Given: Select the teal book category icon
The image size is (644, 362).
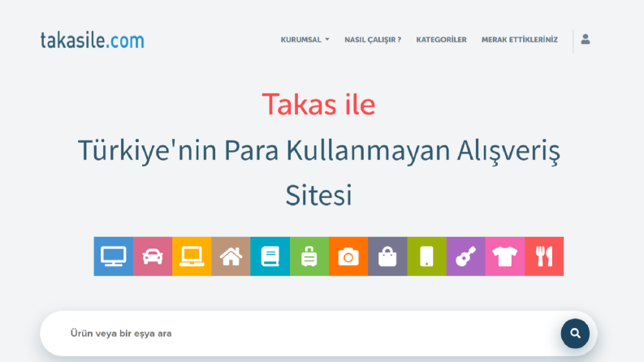Looking at the screenshot, I should click(270, 256).
